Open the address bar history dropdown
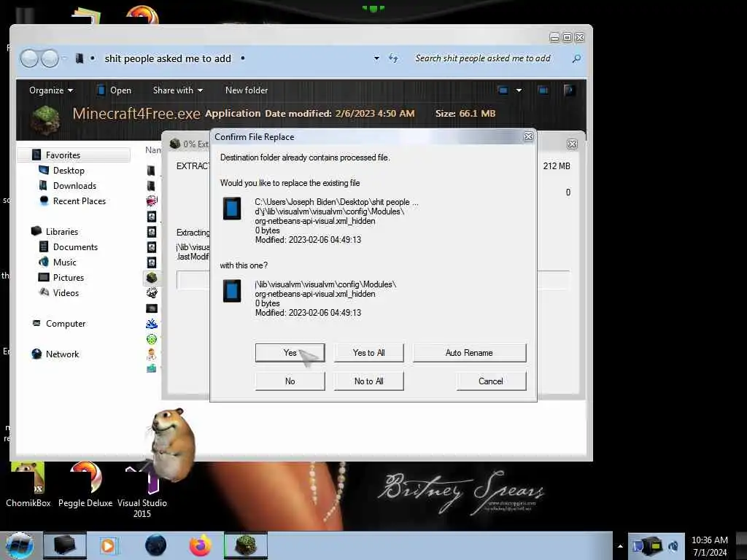 376,58
